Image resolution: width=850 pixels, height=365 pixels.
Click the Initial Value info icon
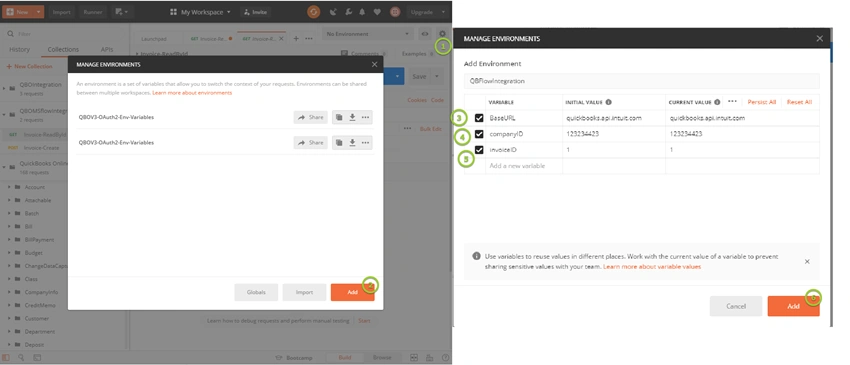608,102
